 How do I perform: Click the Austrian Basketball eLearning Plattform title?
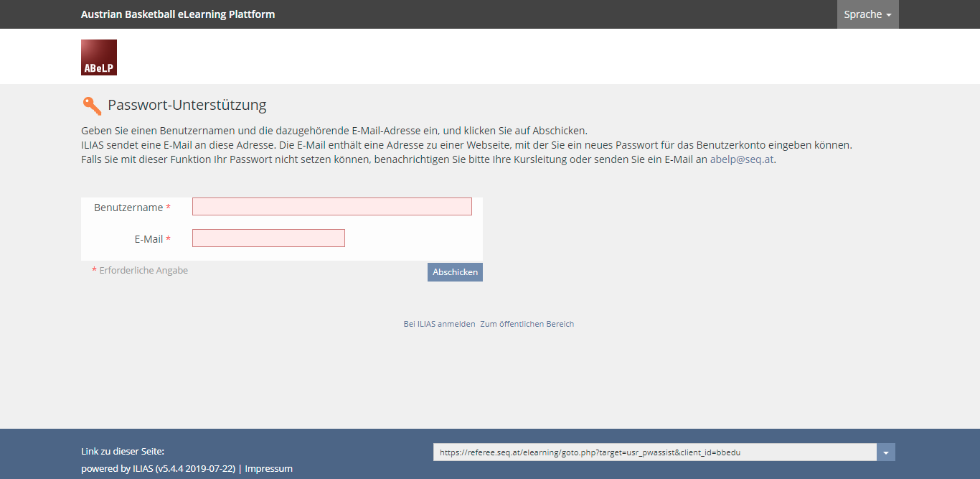point(178,14)
